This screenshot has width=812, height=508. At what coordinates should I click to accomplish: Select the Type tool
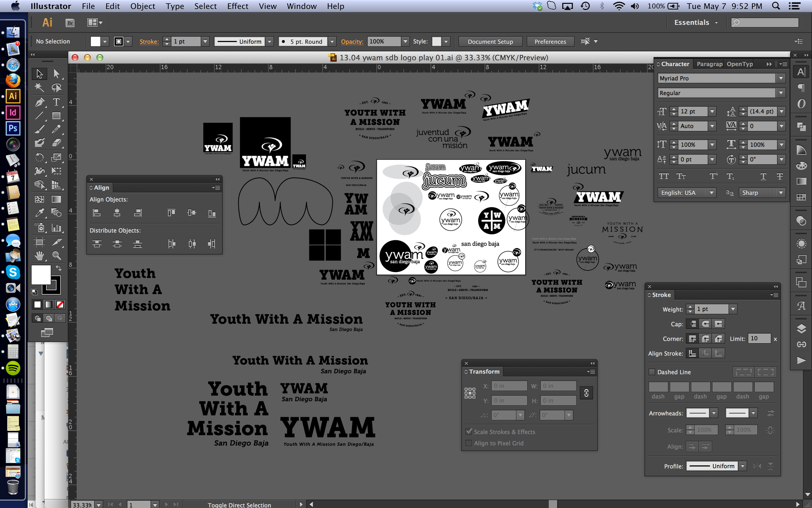(57, 102)
